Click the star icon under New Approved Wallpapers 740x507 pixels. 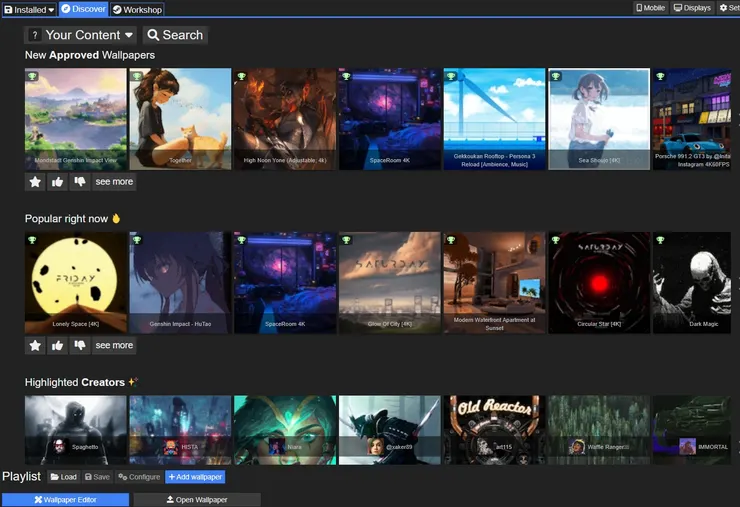click(x=36, y=182)
